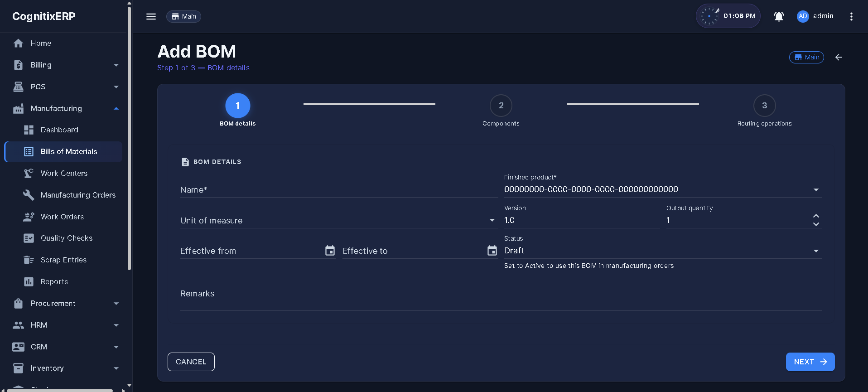Open Effective from calendar picker
868x392 pixels.
click(330, 251)
